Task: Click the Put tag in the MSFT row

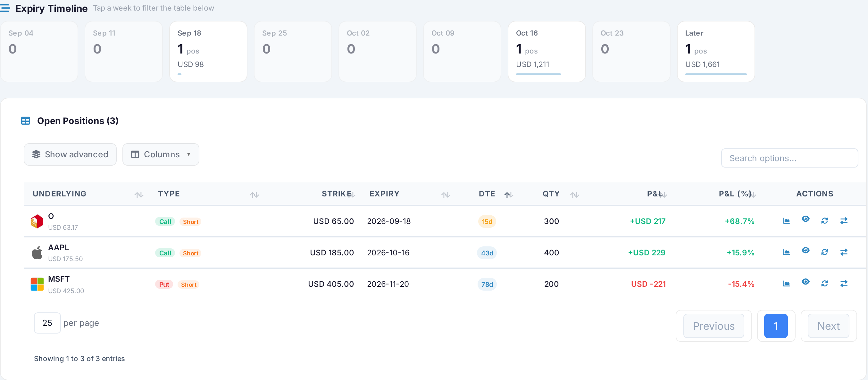Action: [x=164, y=284]
